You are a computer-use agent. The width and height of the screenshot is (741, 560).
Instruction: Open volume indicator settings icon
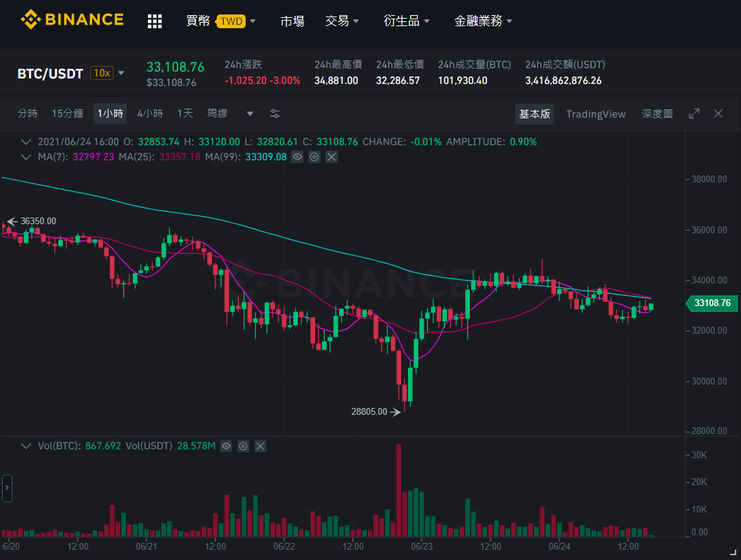243,446
